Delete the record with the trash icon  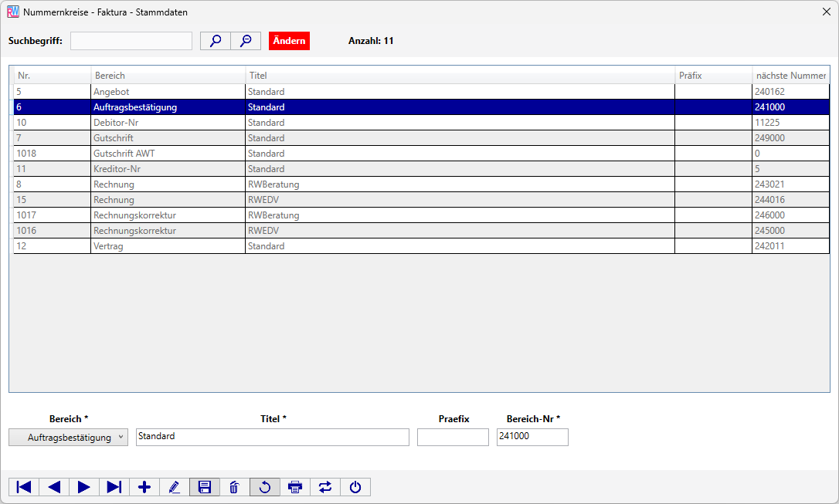[x=234, y=487]
